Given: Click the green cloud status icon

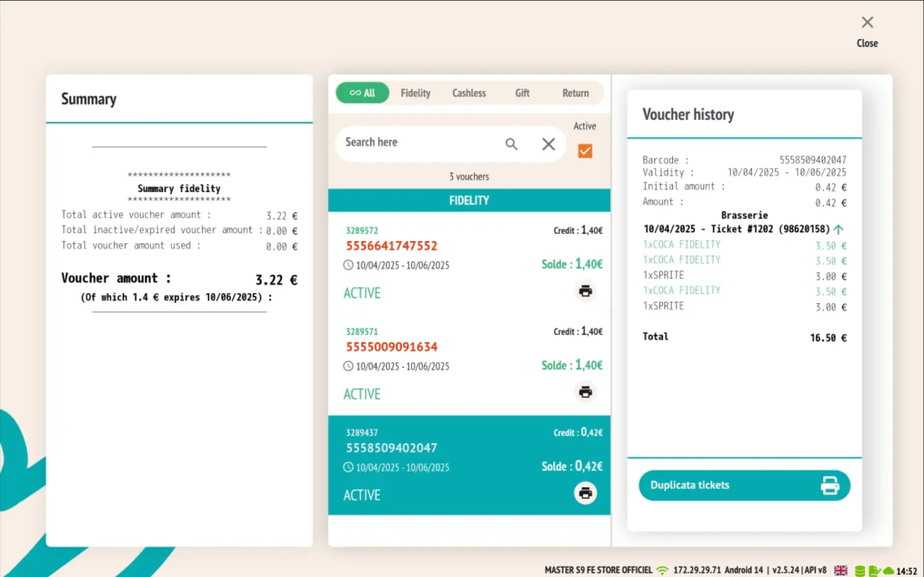Looking at the screenshot, I should coord(889,570).
